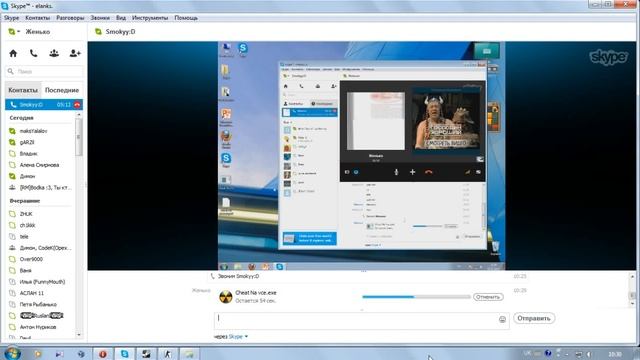
Task: Click the taskbar clock
Action: click(x=615, y=354)
